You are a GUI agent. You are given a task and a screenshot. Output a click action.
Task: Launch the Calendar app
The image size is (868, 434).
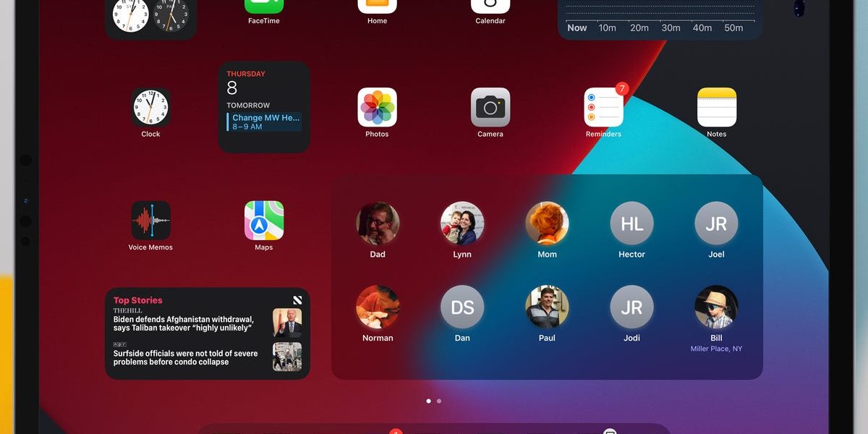coord(490,4)
